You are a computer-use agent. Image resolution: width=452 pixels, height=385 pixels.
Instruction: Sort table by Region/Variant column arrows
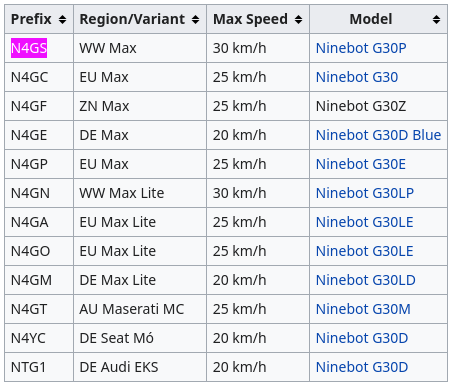point(195,20)
